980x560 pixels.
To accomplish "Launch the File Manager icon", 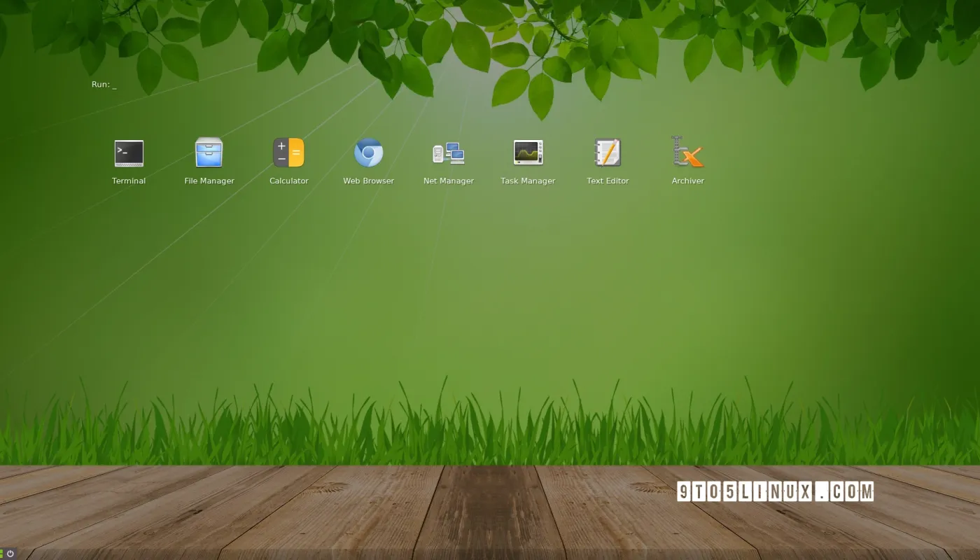I will 209,153.
